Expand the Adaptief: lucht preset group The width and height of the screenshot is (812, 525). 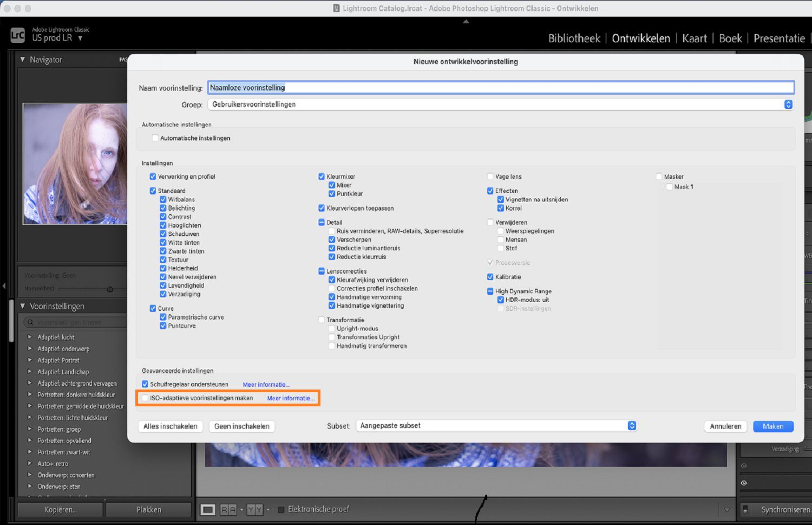pyautogui.click(x=30, y=337)
